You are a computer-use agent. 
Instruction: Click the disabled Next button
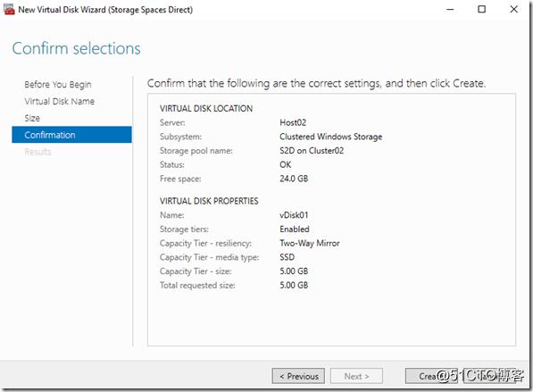(356, 376)
